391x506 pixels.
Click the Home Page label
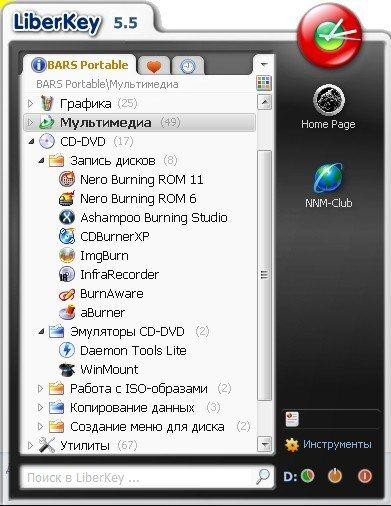click(x=328, y=124)
